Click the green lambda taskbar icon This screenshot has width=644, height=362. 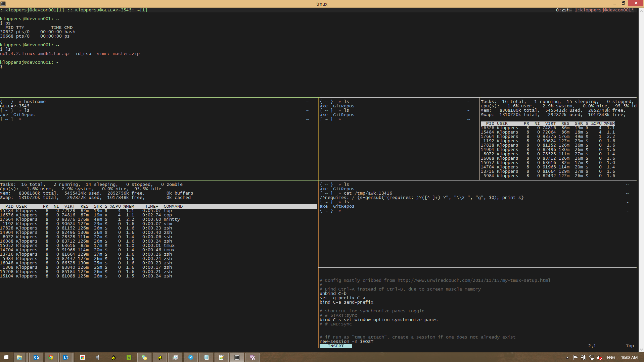click(129, 357)
